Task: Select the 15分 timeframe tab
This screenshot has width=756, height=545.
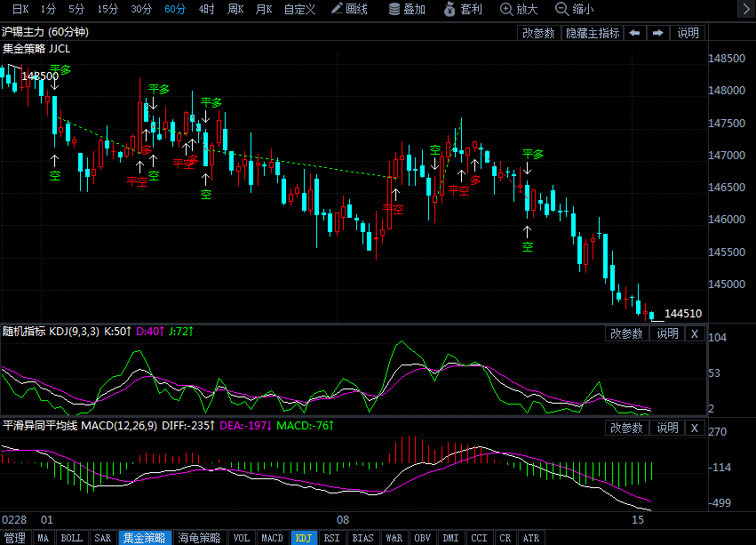Action: pyautogui.click(x=107, y=9)
